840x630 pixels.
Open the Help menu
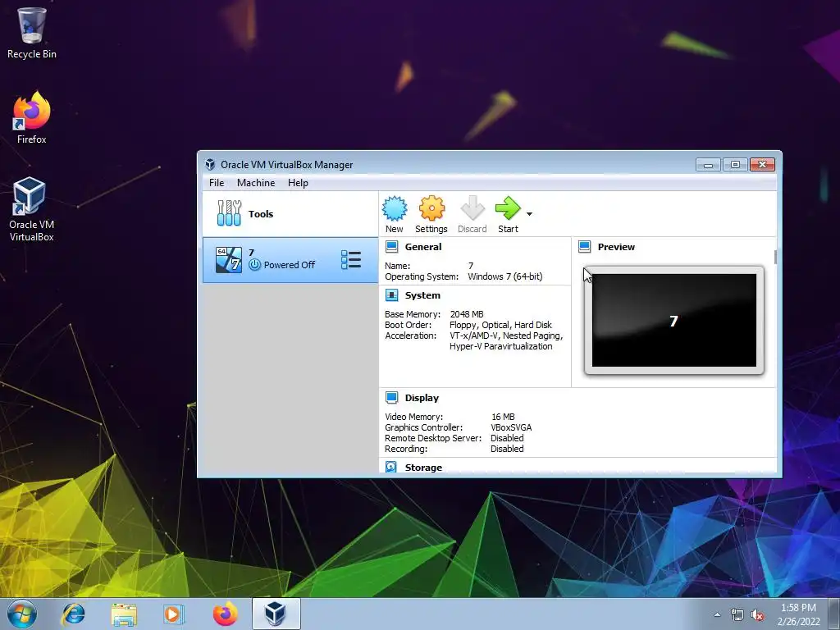click(x=298, y=183)
